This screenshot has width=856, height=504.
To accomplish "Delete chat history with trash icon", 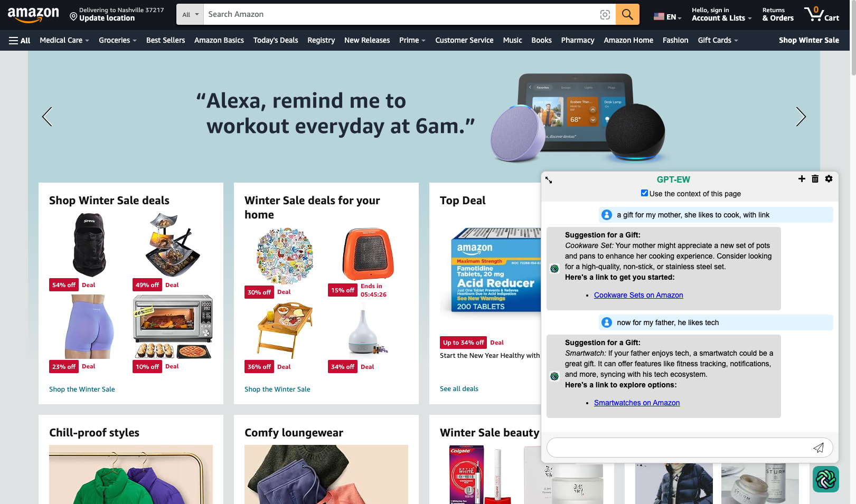I will 815,179.
